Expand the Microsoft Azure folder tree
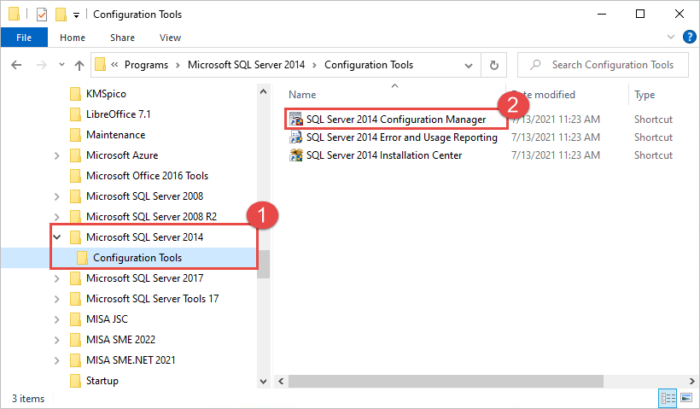The image size is (700, 409). point(57,155)
